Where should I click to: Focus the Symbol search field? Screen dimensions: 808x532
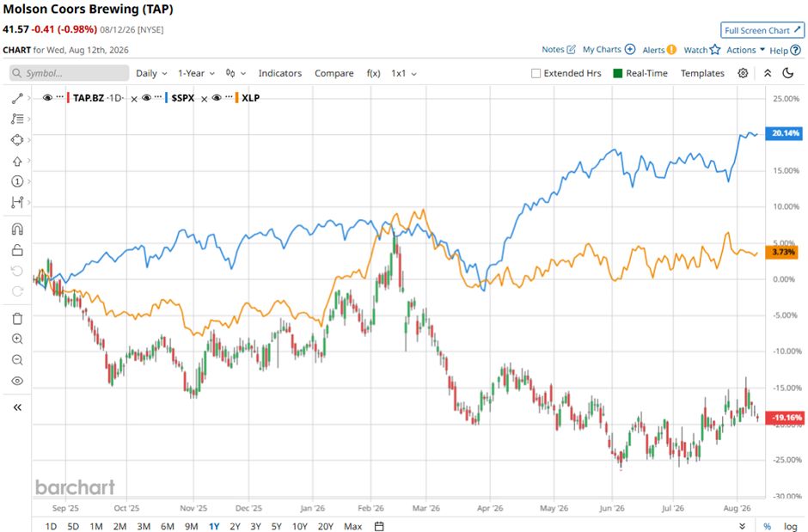click(69, 73)
